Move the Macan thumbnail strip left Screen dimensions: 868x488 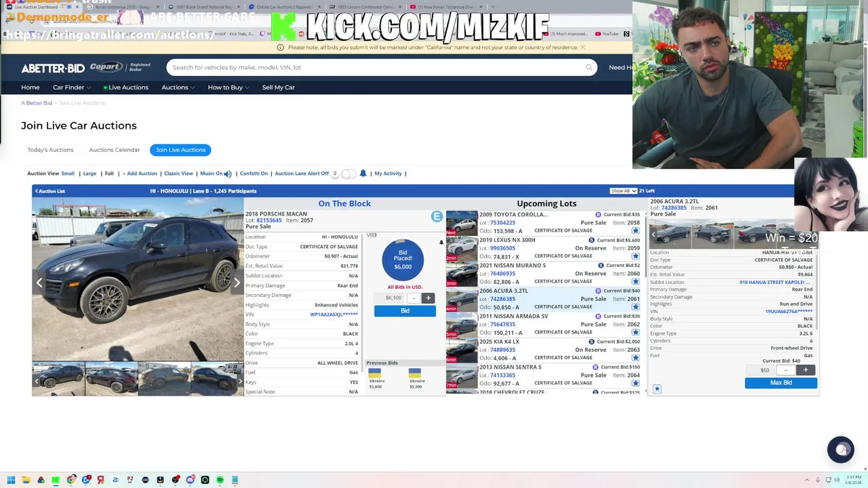tap(37, 382)
